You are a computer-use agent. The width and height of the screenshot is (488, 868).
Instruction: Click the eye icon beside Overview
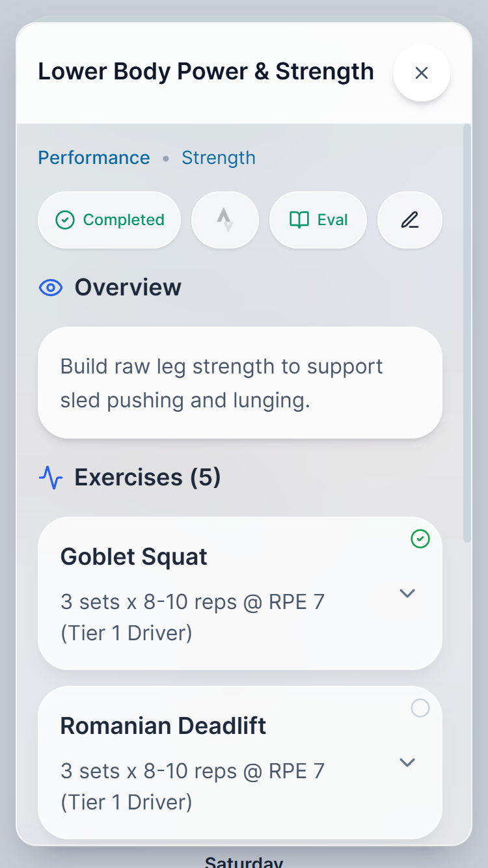pos(50,287)
